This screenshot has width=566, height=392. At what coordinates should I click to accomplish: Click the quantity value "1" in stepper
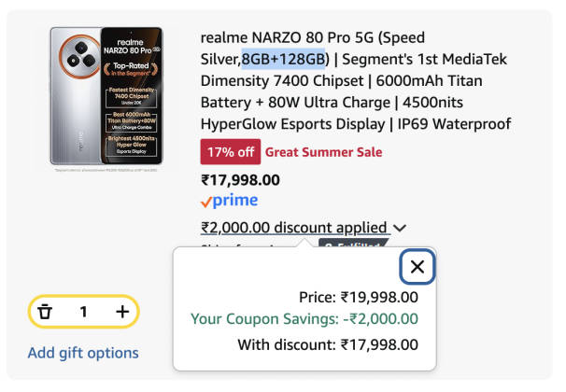point(83,312)
